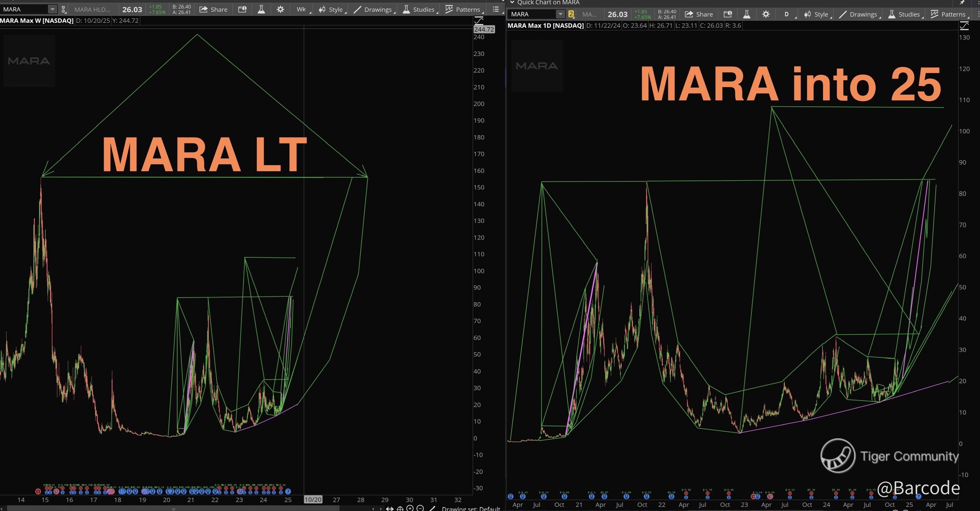Image resolution: width=980 pixels, height=511 pixels.
Task: Toggle the price axis scale icon on right chart
Action: [964, 26]
